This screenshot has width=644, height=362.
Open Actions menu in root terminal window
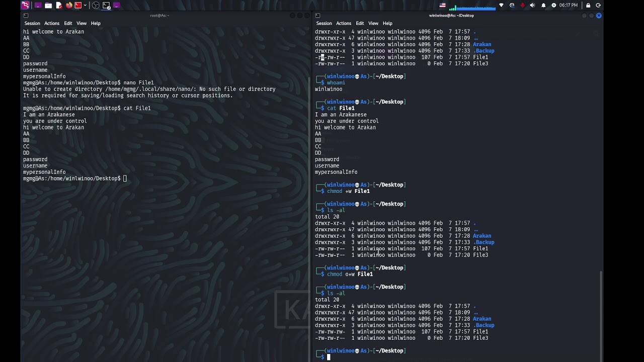point(52,23)
